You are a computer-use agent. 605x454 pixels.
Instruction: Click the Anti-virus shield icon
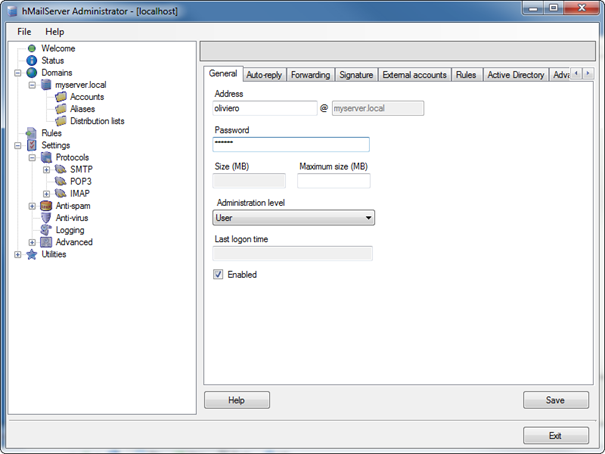tap(46, 218)
